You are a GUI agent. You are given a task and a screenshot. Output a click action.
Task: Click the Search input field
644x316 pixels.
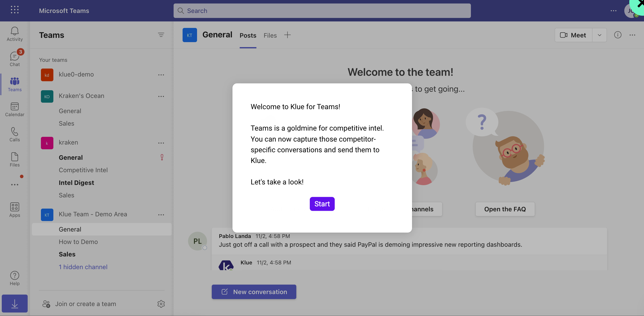pyautogui.click(x=322, y=11)
